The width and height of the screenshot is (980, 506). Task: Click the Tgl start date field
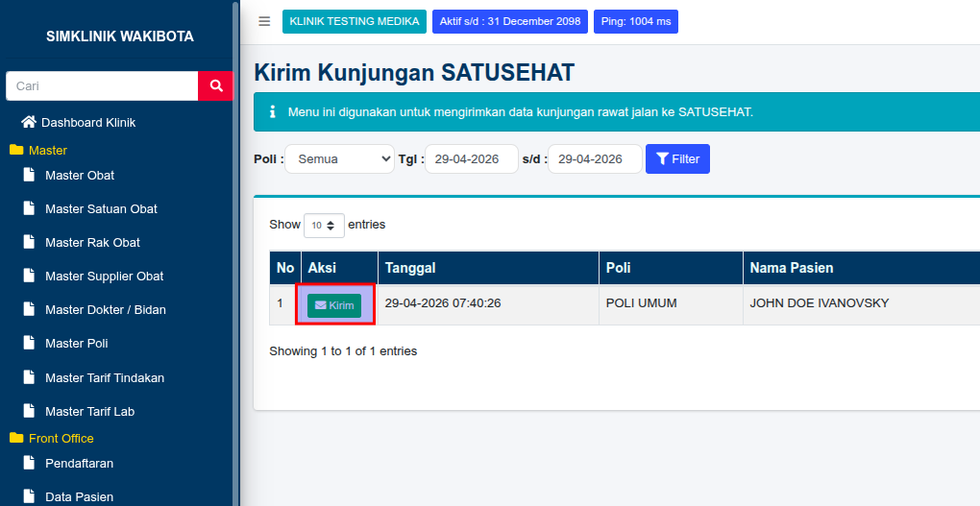(x=472, y=158)
